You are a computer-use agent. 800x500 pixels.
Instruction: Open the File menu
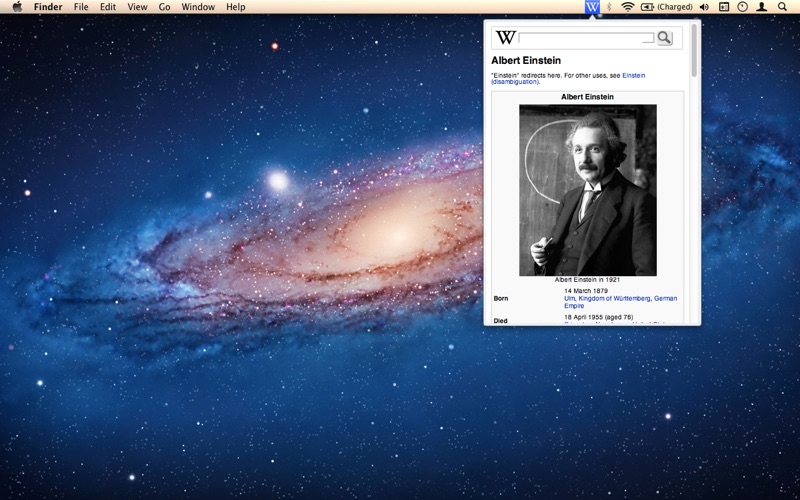coord(81,7)
